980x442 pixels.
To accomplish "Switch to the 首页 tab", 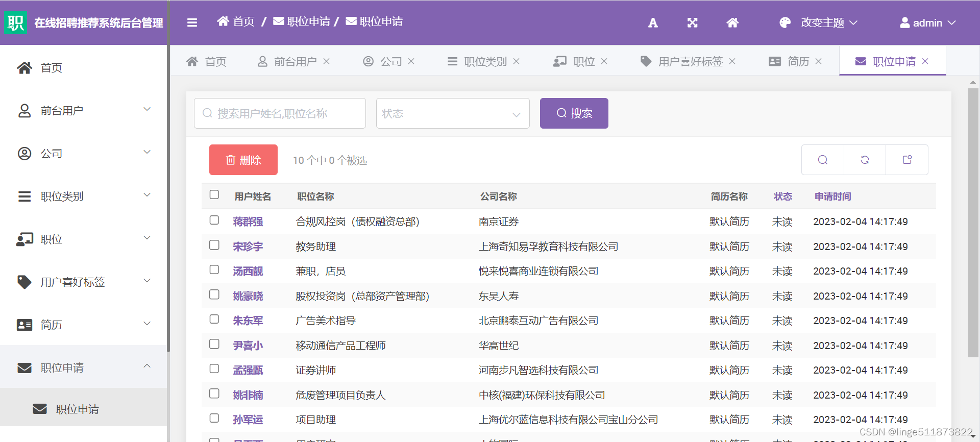I will pos(206,61).
